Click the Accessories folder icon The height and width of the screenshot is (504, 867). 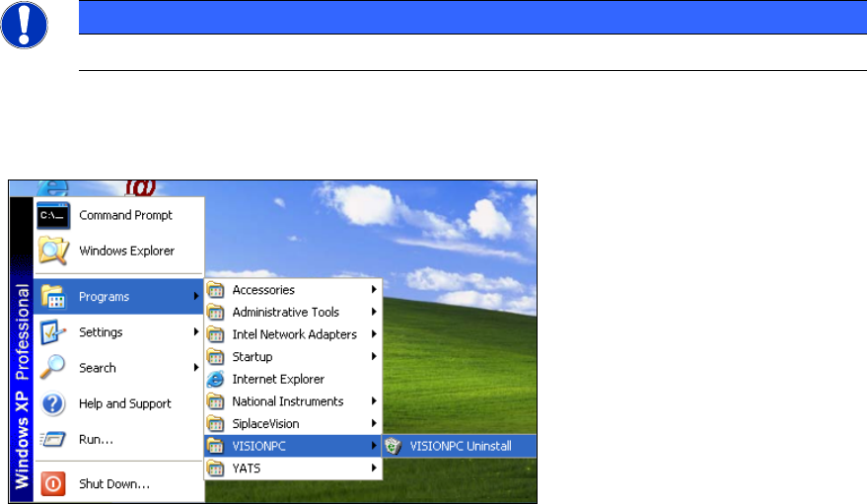216,290
